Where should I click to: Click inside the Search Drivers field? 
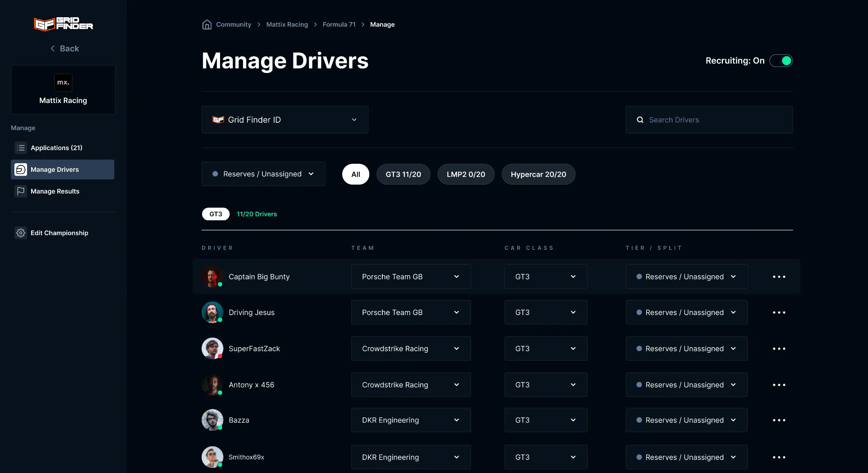[709, 119]
